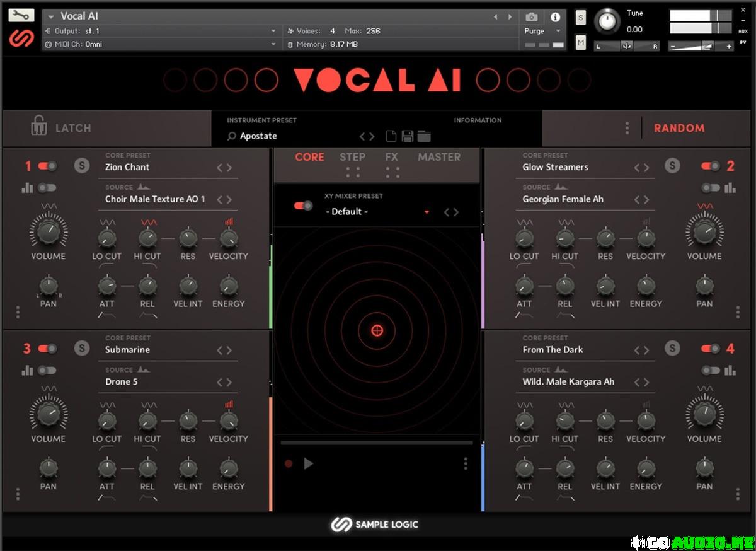Create a new preset with blank page icon

click(x=391, y=136)
